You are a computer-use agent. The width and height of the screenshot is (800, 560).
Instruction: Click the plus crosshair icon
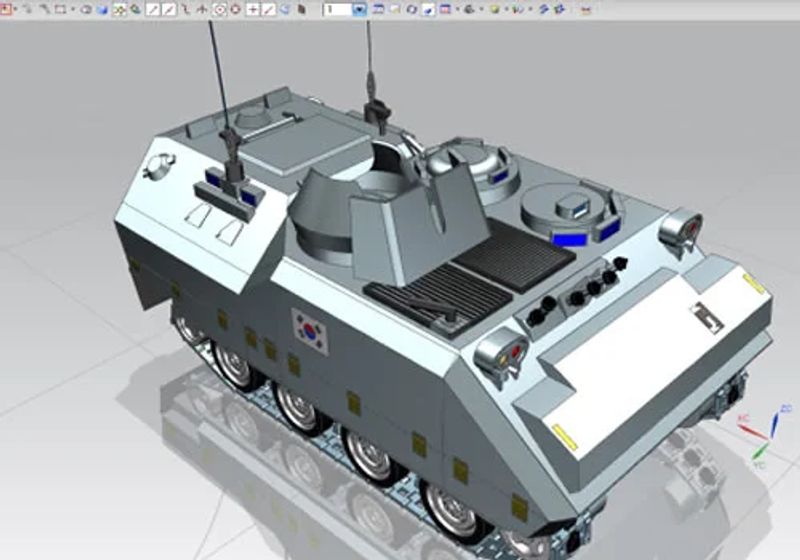point(252,9)
